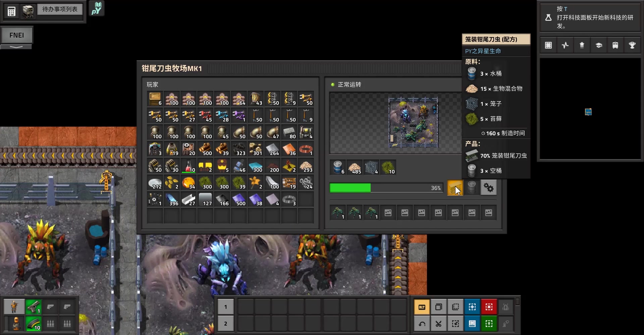Image resolution: width=644 pixels, height=335 pixels.
Task: Pick up the coal stack of 323
Action: coord(239,149)
